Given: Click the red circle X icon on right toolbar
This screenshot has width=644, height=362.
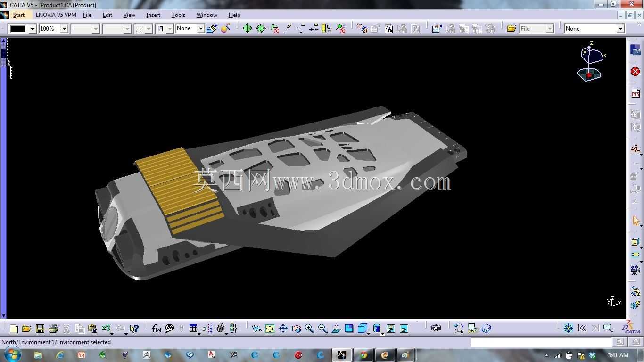Looking at the screenshot, I should tap(636, 72).
